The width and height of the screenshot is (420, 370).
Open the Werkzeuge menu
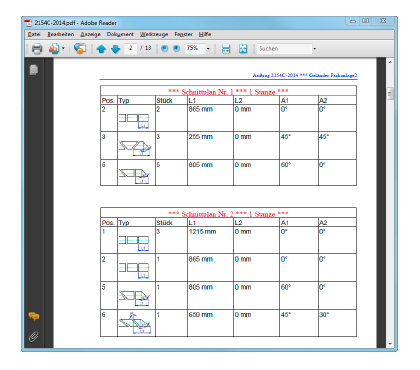(x=154, y=34)
